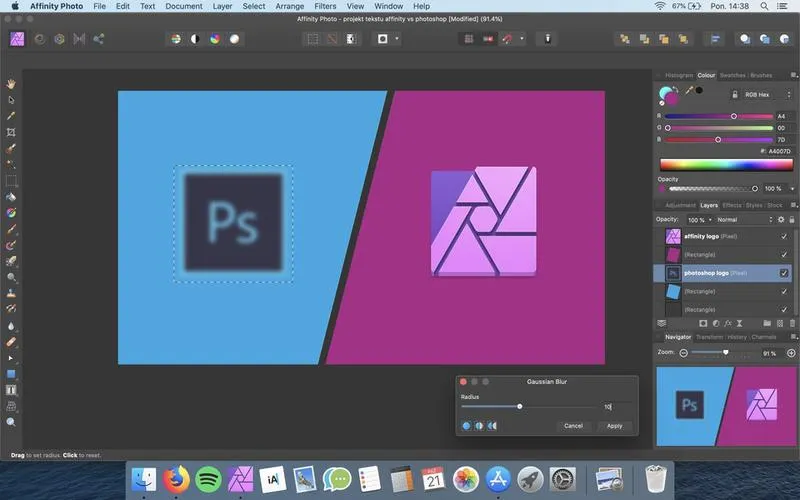Image resolution: width=800 pixels, height=500 pixels.
Task: Apply the Gaussian Blur
Action: (614, 426)
